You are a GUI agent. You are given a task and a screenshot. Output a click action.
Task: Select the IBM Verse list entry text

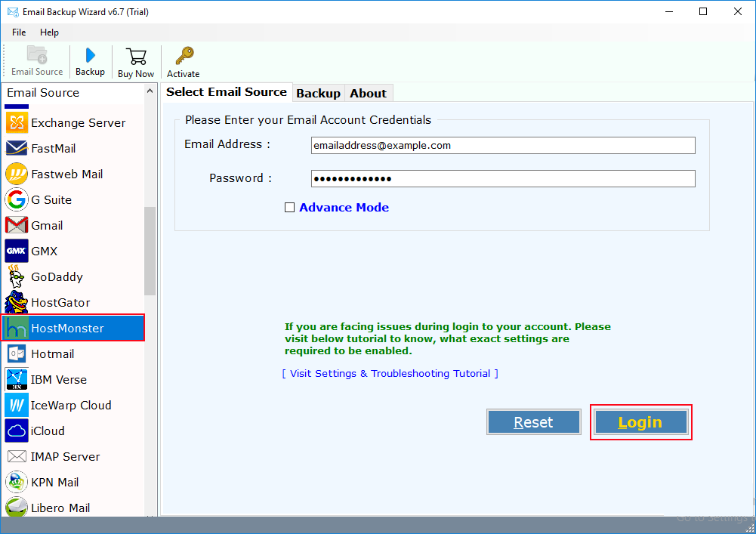click(x=59, y=380)
